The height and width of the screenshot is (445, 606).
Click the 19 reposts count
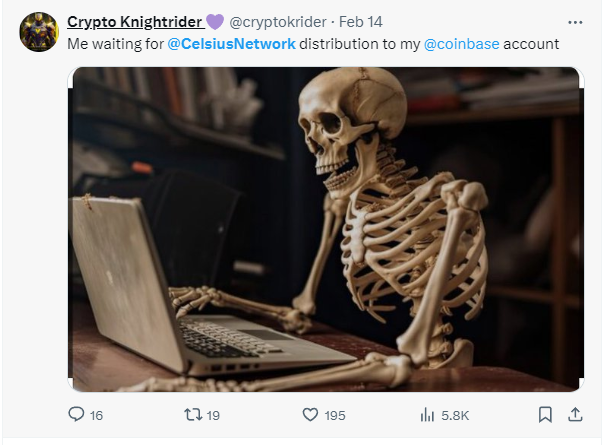click(x=213, y=416)
